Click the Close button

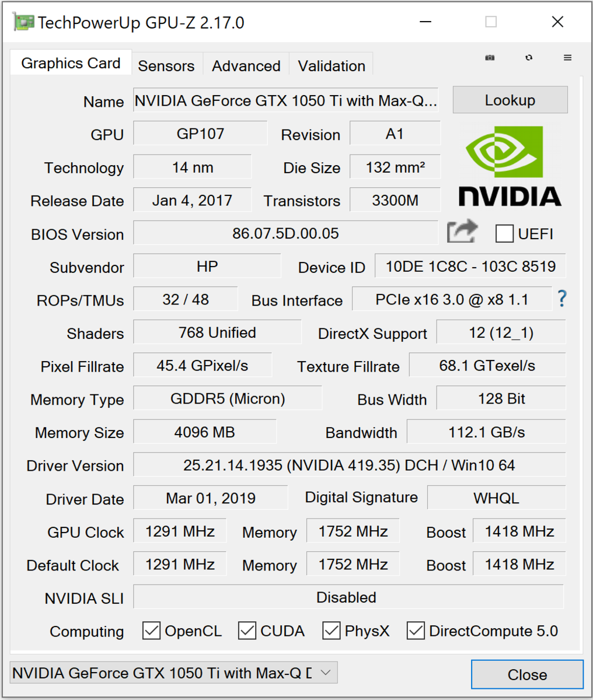[527, 674]
